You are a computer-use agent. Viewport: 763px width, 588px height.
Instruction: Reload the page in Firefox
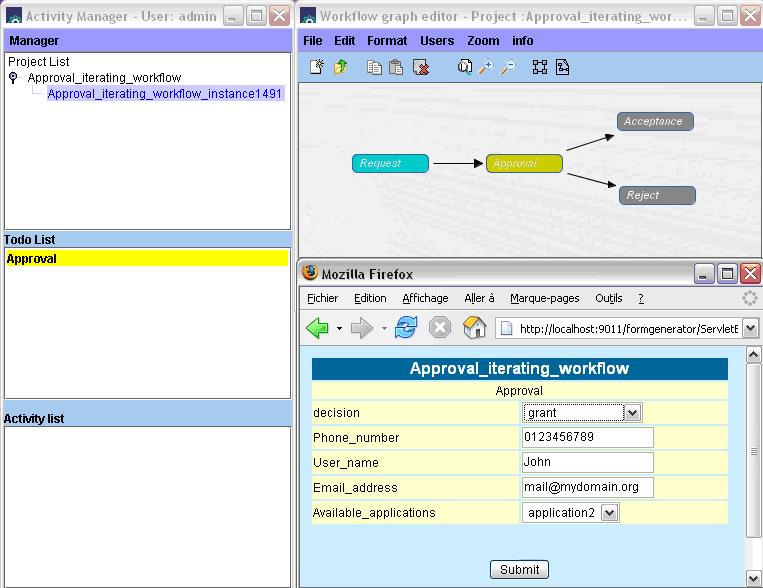[x=405, y=328]
